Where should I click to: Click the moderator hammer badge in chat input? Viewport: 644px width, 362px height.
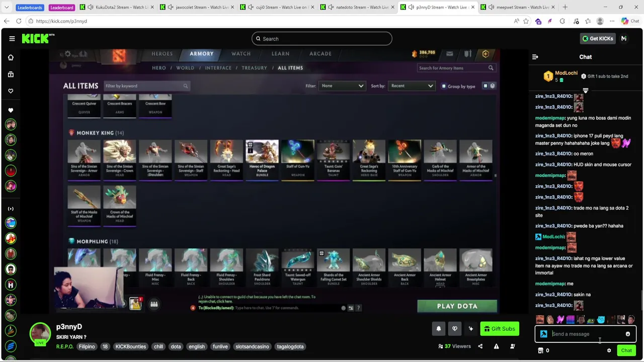click(x=544, y=334)
